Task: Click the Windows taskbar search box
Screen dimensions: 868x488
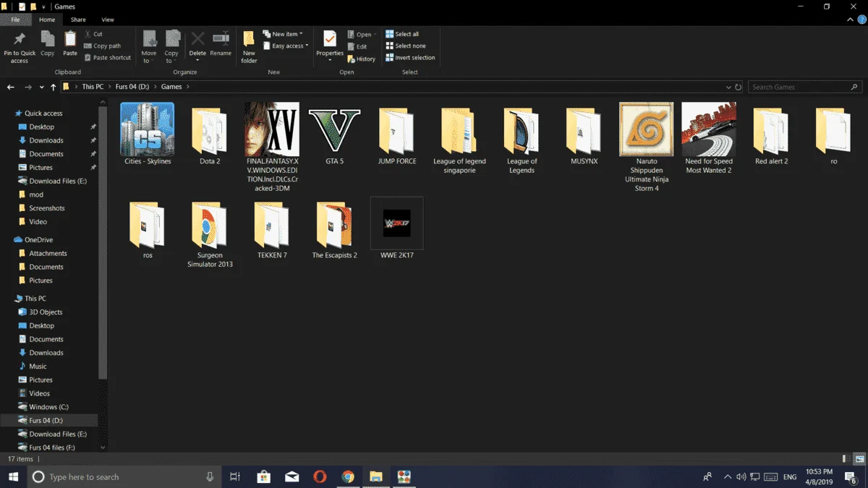Action: coord(124,476)
